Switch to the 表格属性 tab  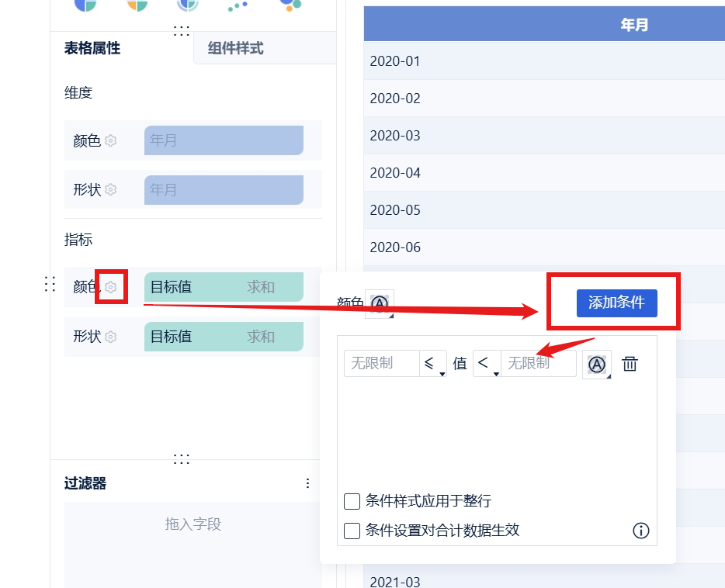click(x=92, y=48)
